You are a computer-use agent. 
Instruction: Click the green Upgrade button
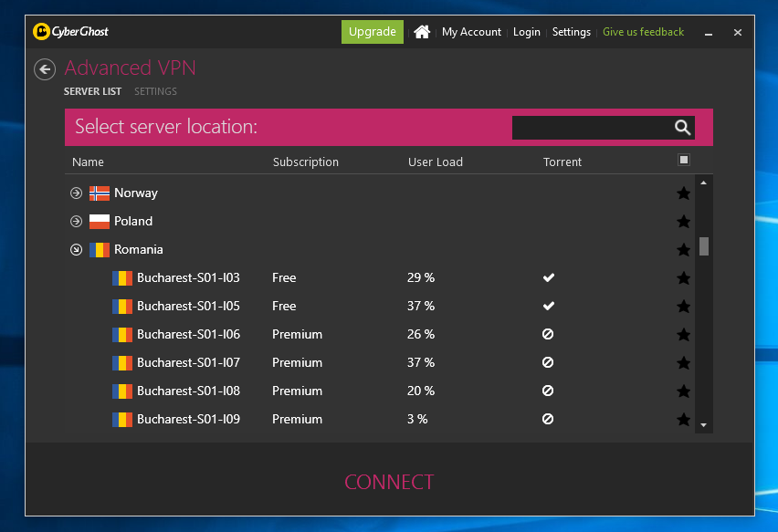point(373,32)
